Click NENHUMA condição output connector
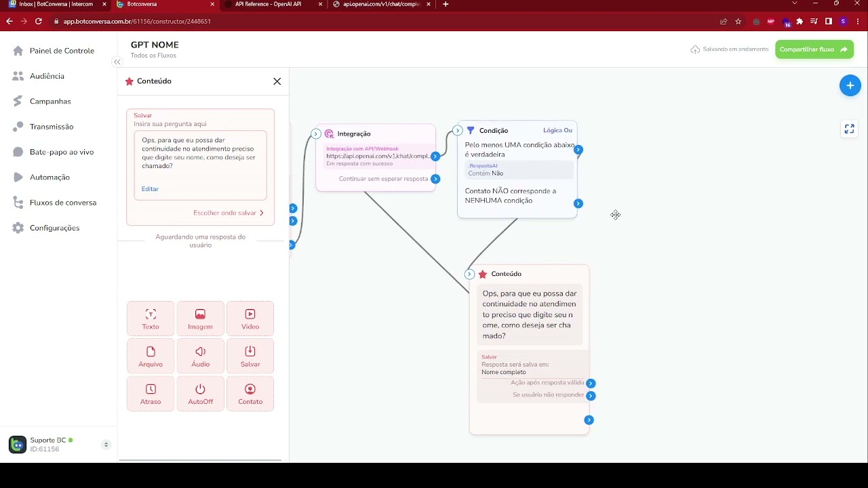The width and height of the screenshot is (868, 488). [x=578, y=203]
